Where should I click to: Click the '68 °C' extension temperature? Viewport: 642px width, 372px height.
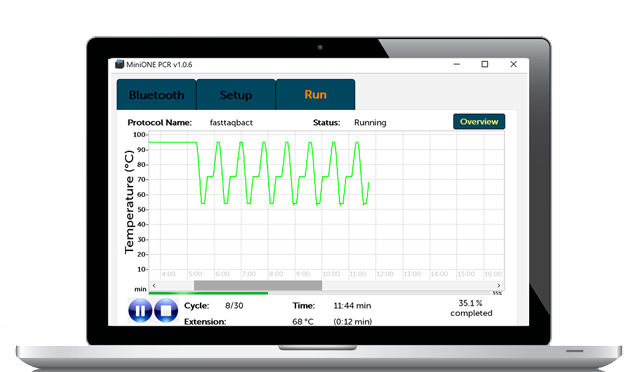pyautogui.click(x=303, y=322)
